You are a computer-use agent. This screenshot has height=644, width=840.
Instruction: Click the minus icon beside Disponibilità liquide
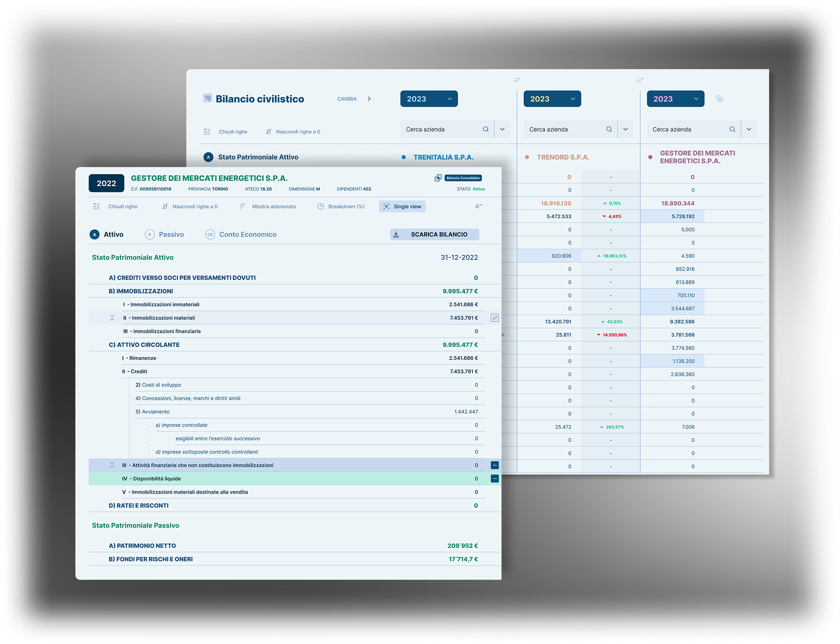click(495, 478)
